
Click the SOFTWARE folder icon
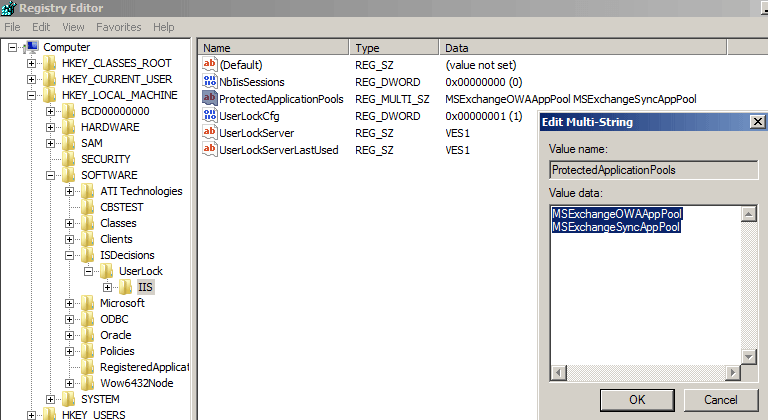tap(69, 175)
